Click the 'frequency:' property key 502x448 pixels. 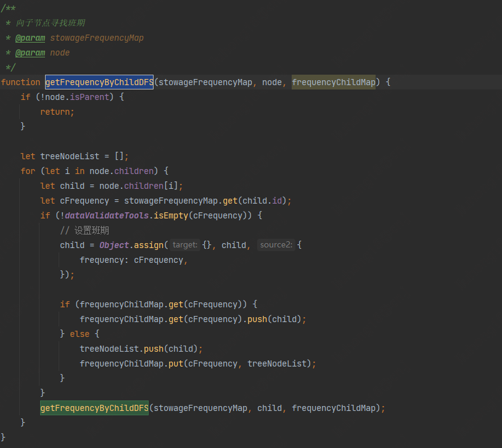104,260
